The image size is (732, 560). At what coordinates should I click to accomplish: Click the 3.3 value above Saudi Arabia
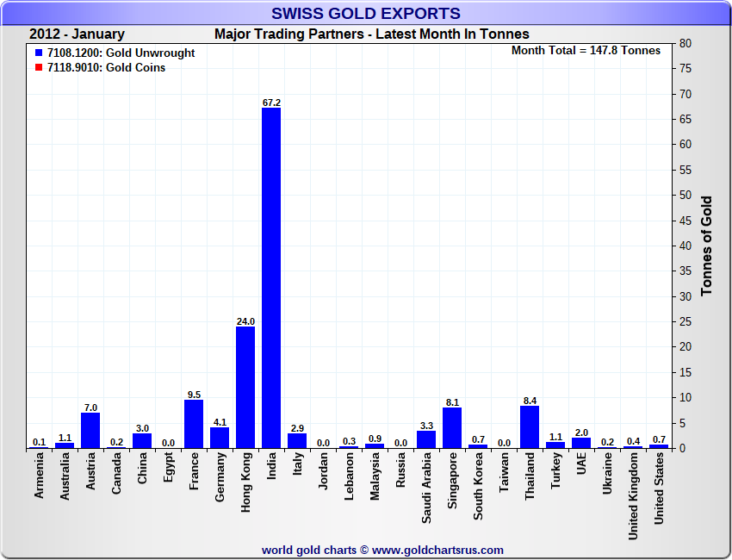point(426,426)
